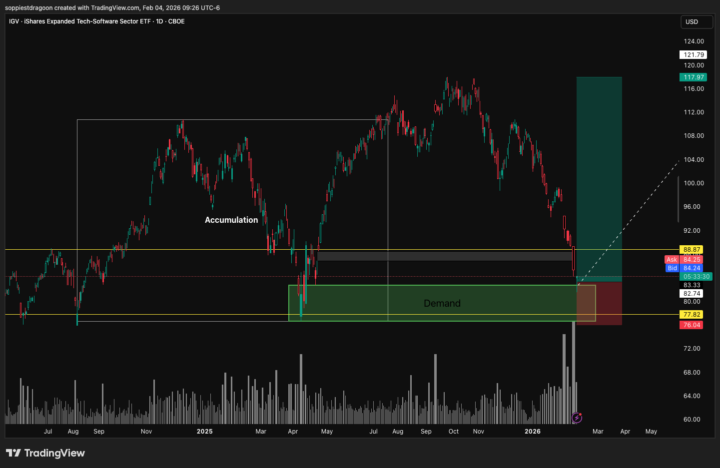Click the 83.33 price label
This screenshot has width=720, height=468.
[x=691, y=285]
